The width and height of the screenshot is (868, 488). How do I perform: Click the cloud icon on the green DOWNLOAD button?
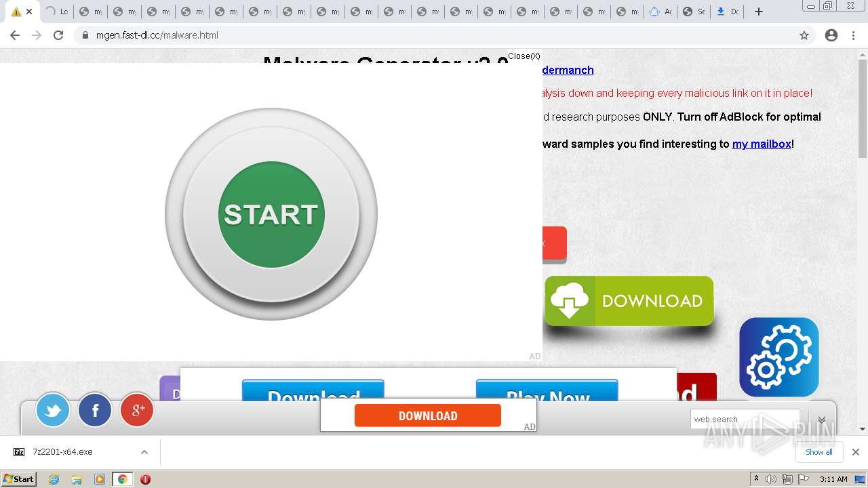pos(569,300)
